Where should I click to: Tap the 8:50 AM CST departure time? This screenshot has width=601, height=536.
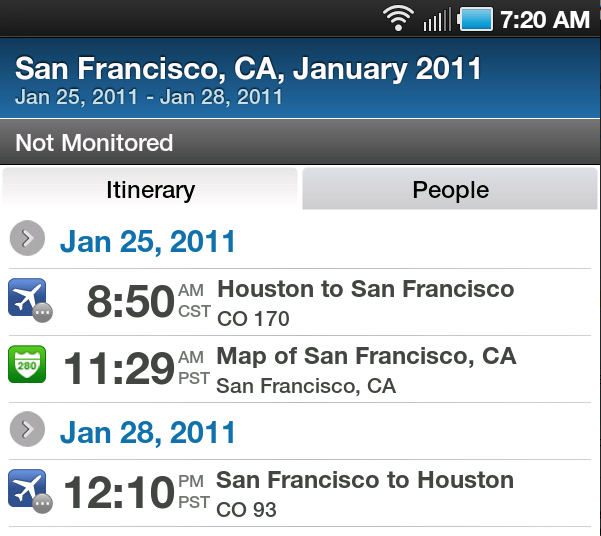click(x=149, y=301)
